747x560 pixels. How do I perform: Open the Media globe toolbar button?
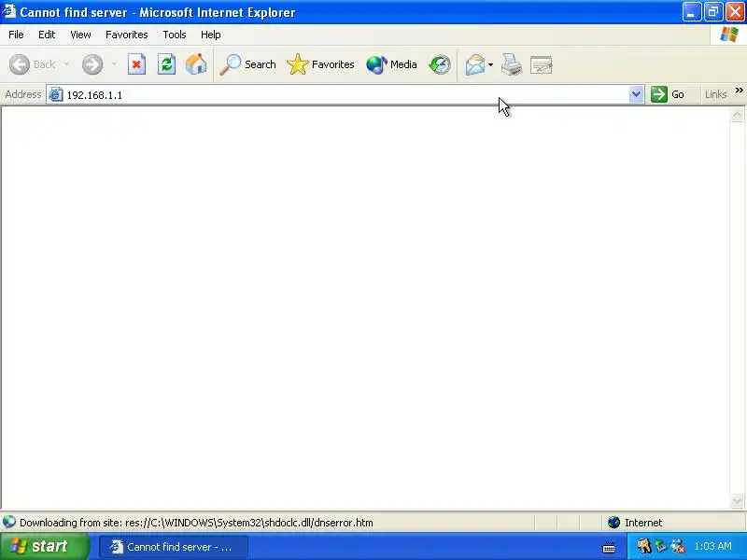click(x=391, y=64)
